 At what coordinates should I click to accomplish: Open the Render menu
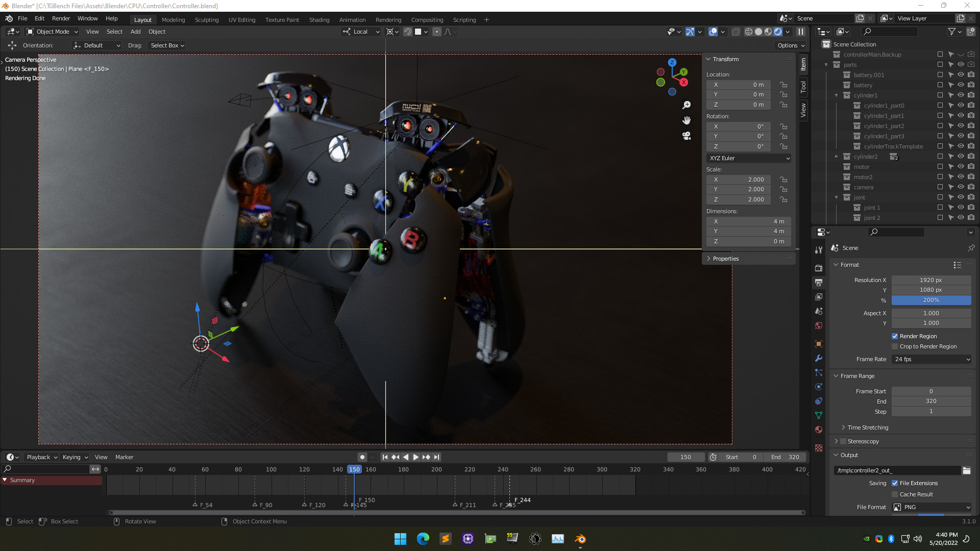pyautogui.click(x=61, y=18)
